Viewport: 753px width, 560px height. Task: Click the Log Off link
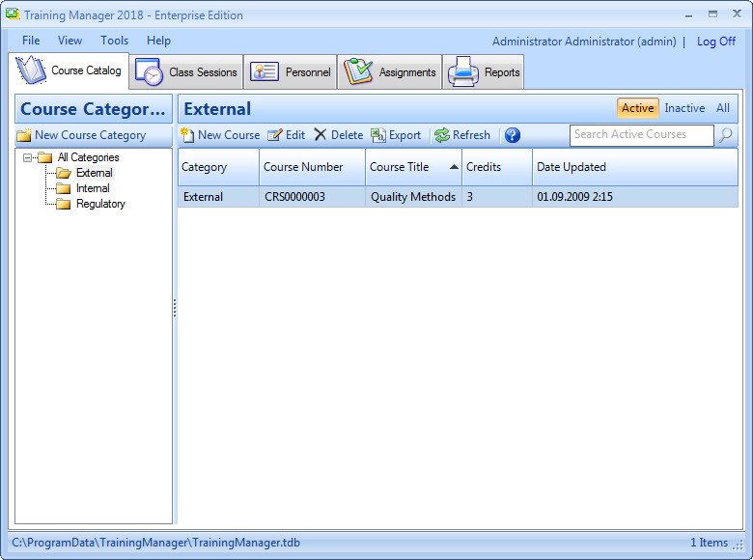pos(715,42)
